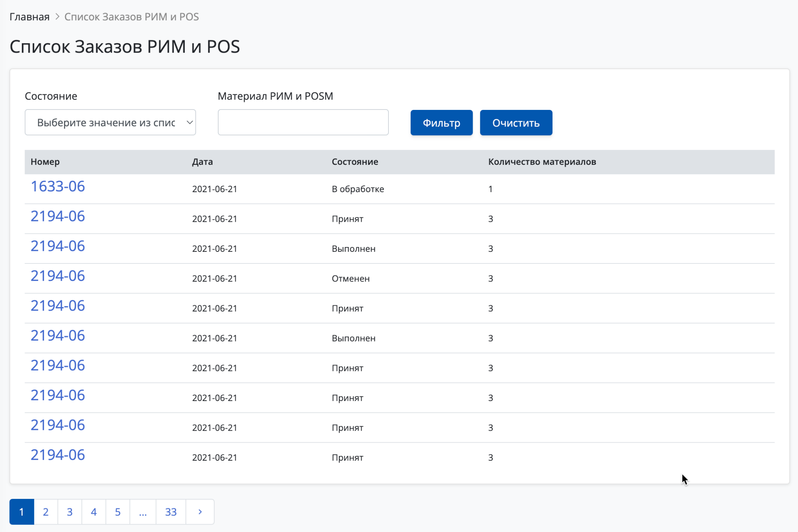
Task: Go to pagination page 3
Action: (70, 512)
